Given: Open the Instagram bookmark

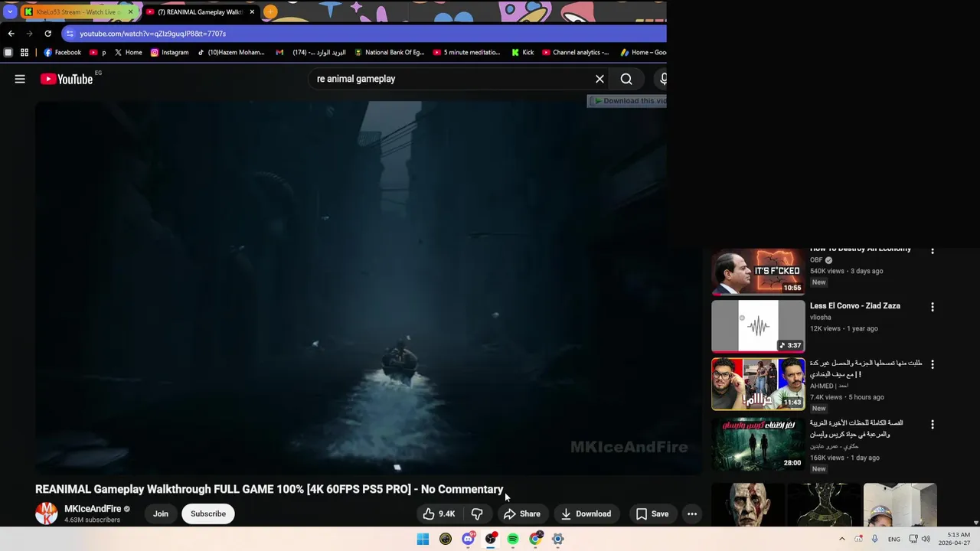Looking at the screenshot, I should pos(169,53).
